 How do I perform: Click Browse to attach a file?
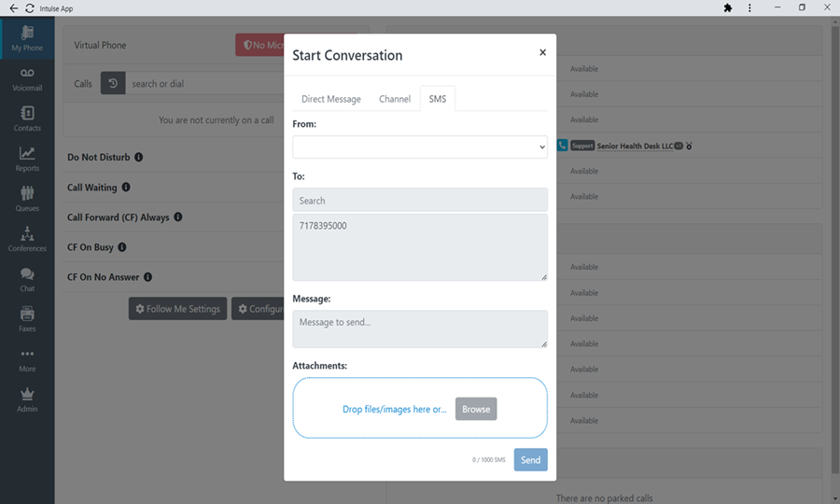tap(476, 409)
